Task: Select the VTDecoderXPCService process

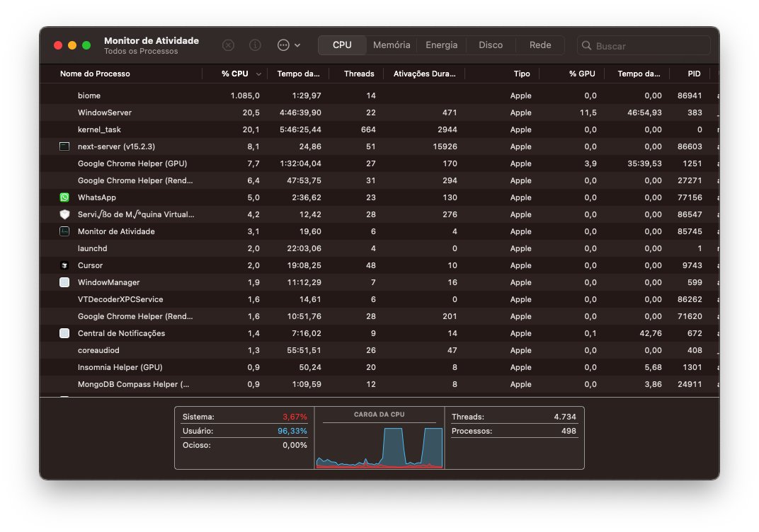Action: (x=120, y=299)
